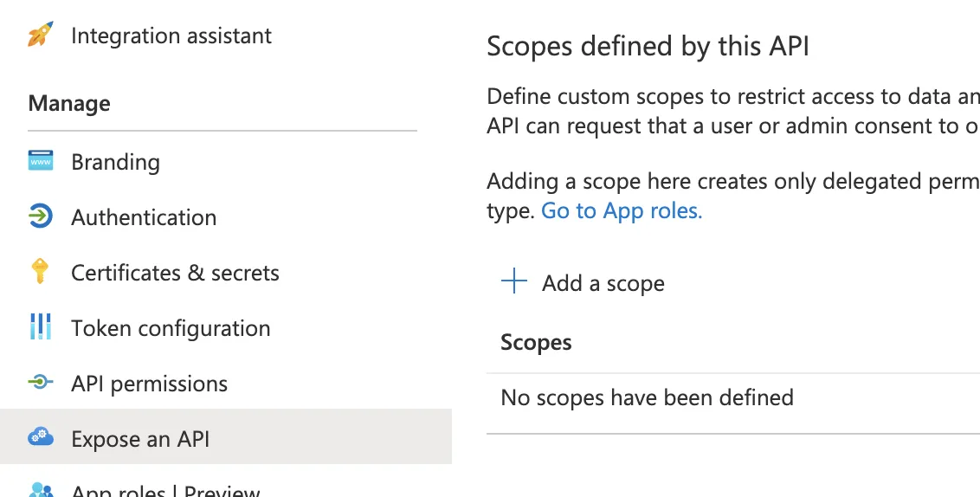Go to the Authentication section
Image resolution: width=980 pixels, height=497 pixels.
(144, 217)
